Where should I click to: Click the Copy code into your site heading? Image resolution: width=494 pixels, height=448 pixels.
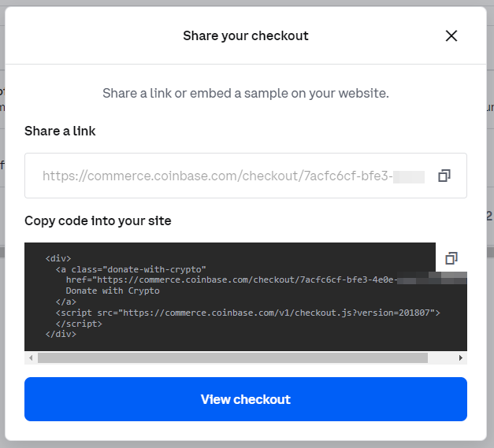(x=98, y=220)
